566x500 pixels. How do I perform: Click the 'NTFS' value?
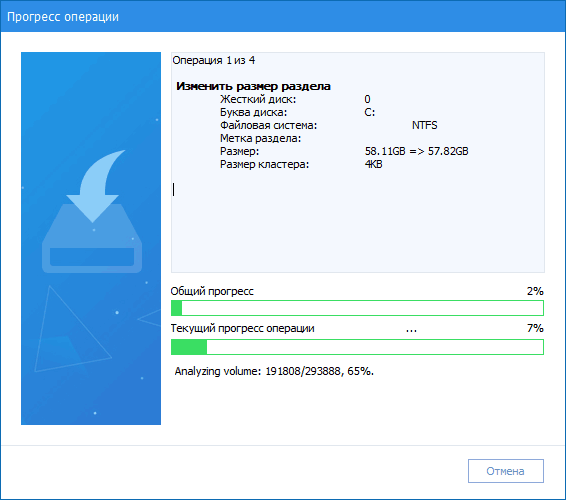(x=424, y=125)
